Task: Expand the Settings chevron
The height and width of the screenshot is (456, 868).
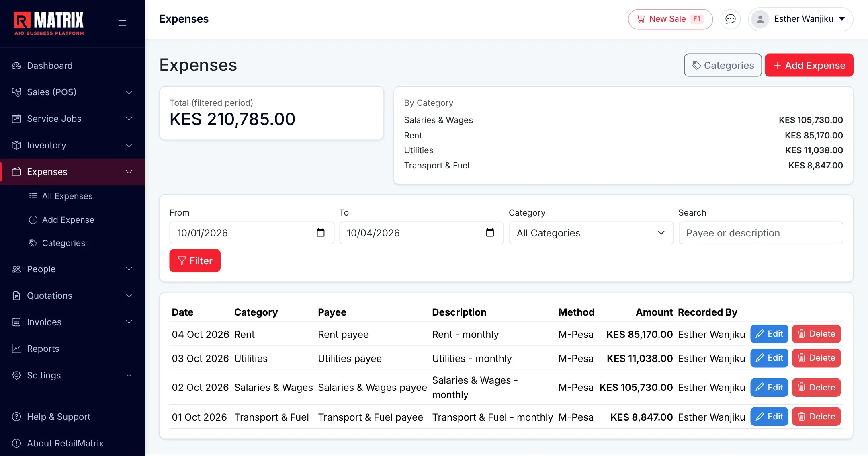Action: (129, 375)
